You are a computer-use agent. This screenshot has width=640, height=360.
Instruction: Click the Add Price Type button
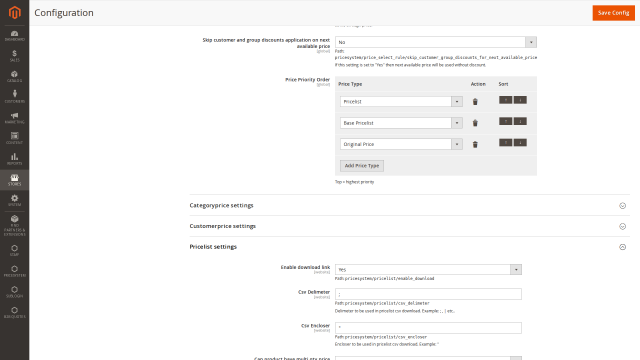coord(362,166)
